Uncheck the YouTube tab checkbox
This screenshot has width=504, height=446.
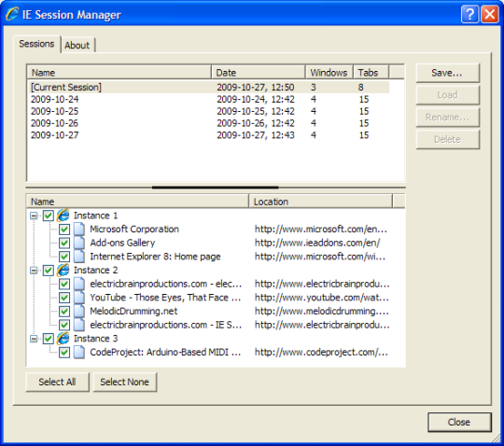pyautogui.click(x=64, y=298)
